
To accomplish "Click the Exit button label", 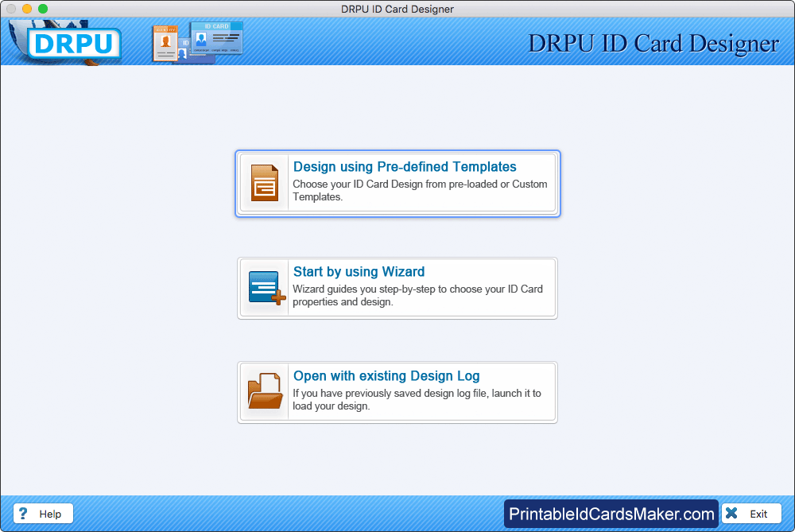I will point(758,514).
